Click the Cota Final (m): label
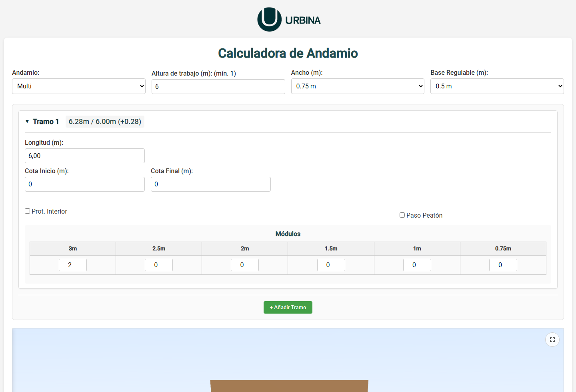This screenshot has height=392, width=576. point(172,171)
